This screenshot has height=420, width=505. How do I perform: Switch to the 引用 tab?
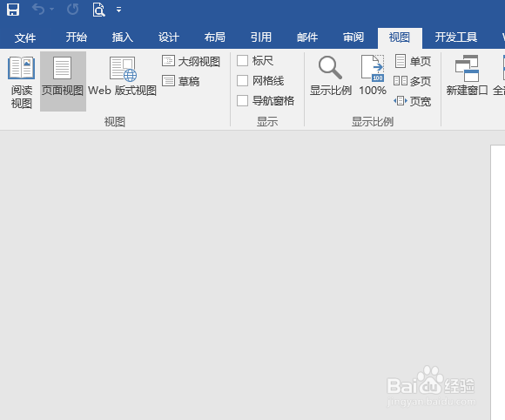[x=261, y=37]
